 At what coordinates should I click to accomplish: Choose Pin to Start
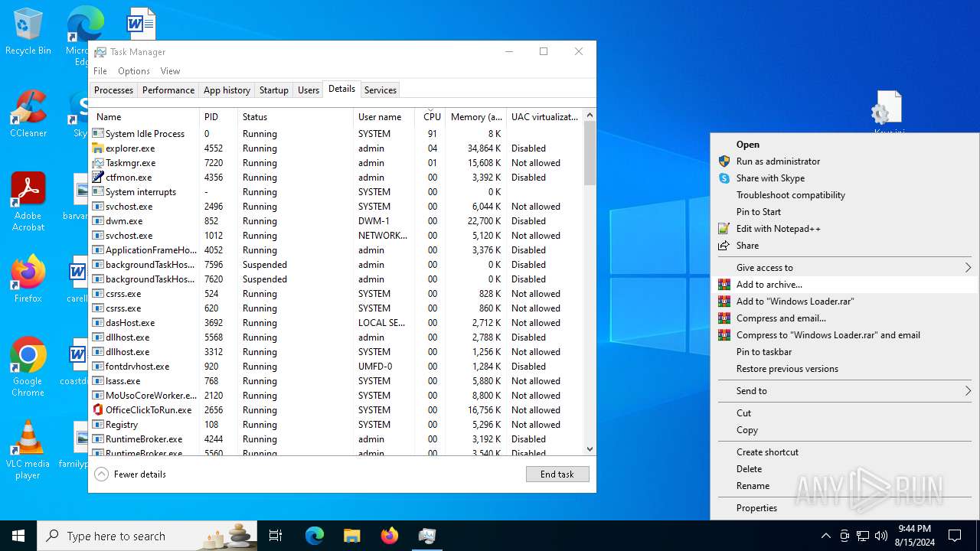(844, 212)
